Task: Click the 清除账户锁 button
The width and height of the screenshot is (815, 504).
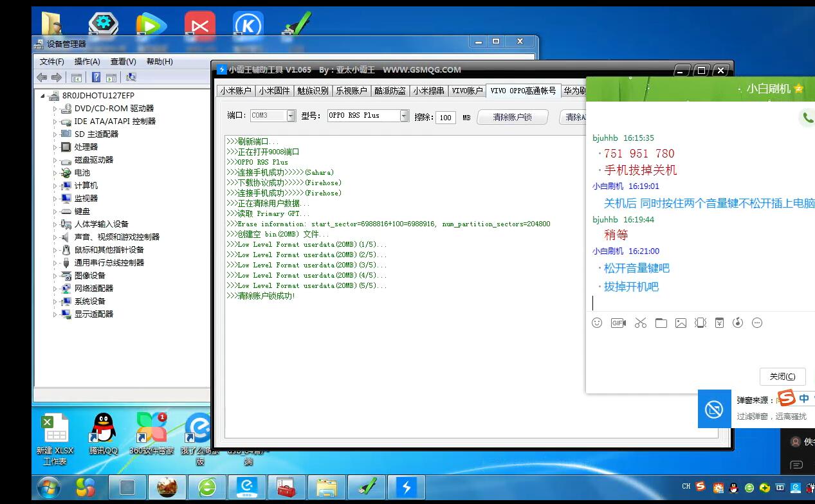Action: point(512,117)
